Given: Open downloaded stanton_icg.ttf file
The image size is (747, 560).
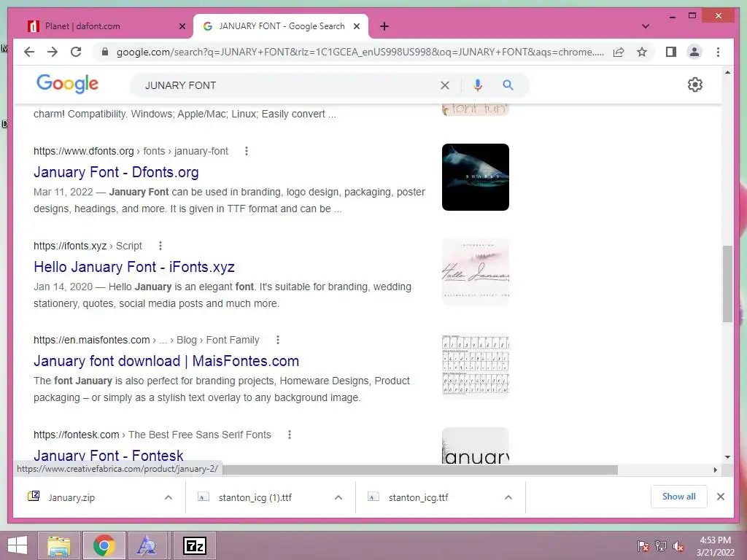Looking at the screenshot, I should (x=418, y=497).
